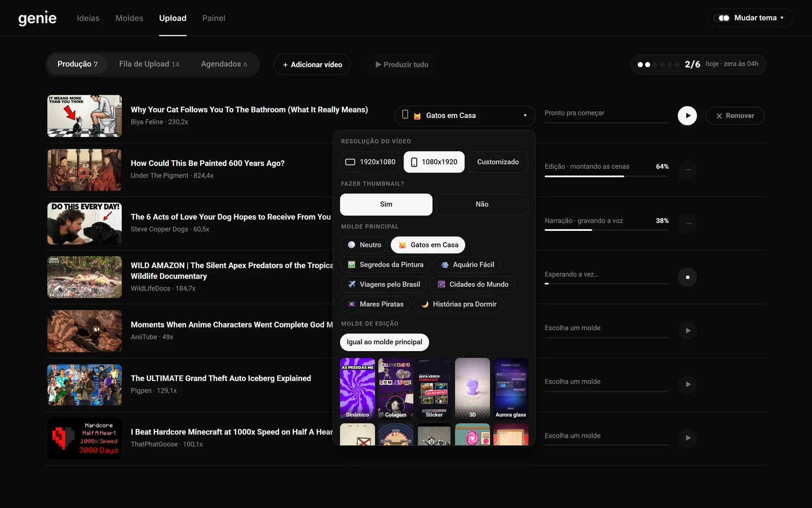Viewport: 812px width, 508px height.
Task: Switch to Fila de Upload tab
Action: 149,64
